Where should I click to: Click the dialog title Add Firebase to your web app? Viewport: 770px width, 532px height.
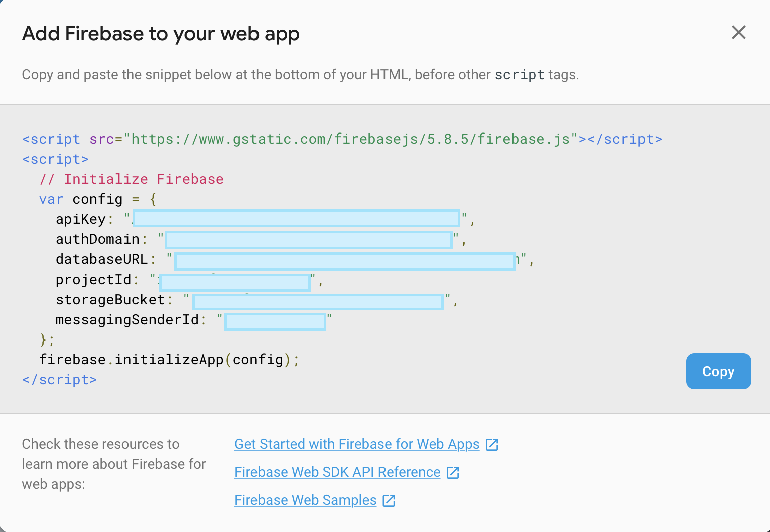(x=160, y=33)
